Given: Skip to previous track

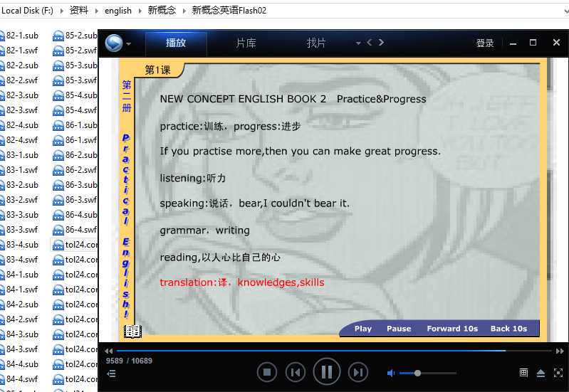Looking at the screenshot, I should (x=296, y=372).
